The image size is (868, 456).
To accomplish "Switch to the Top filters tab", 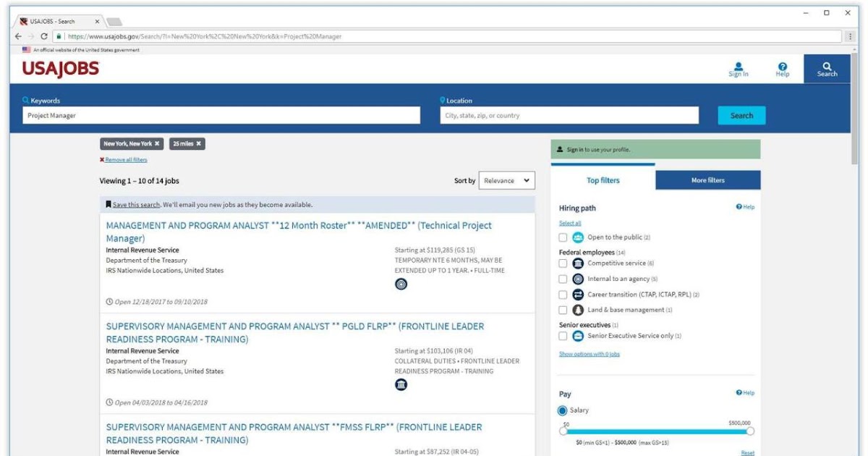I will tap(603, 180).
